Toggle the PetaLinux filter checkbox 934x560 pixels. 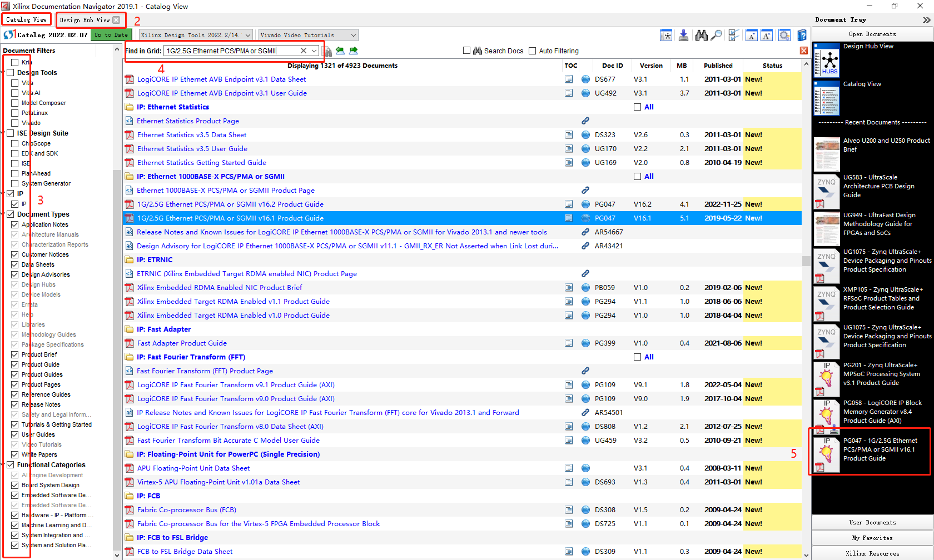coord(15,113)
